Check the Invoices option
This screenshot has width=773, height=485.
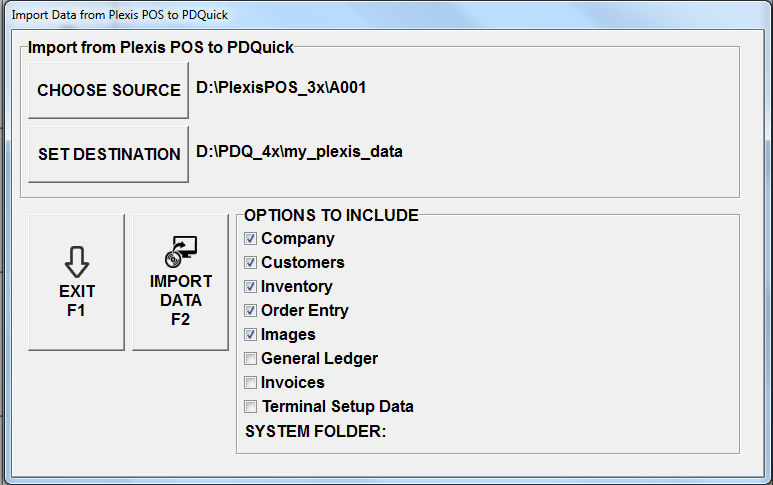click(x=251, y=383)
